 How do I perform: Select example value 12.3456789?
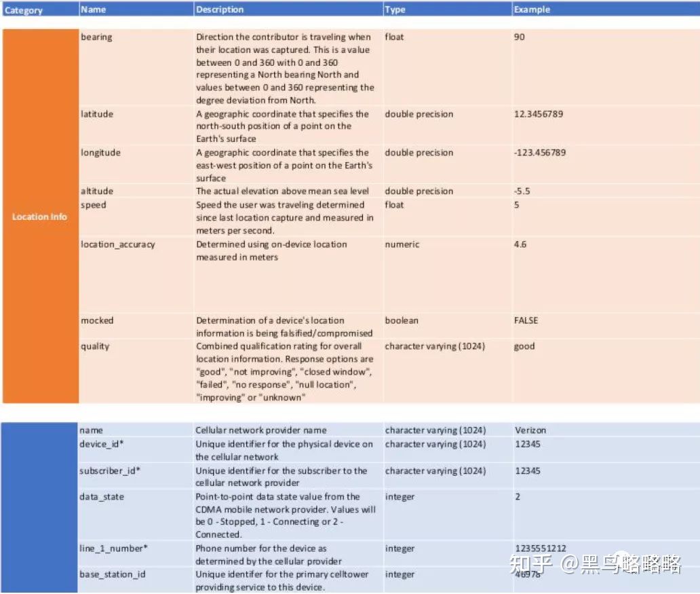point(539,114)
